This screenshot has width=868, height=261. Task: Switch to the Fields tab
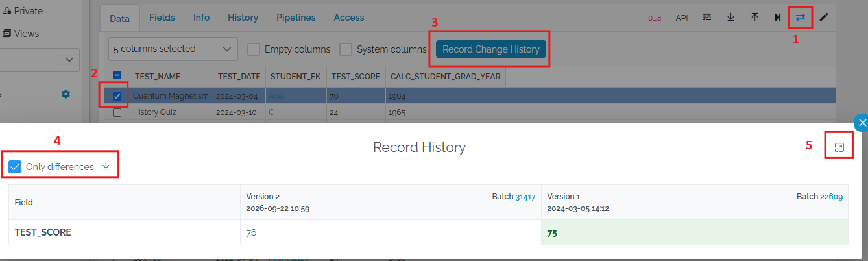[162, 18]
